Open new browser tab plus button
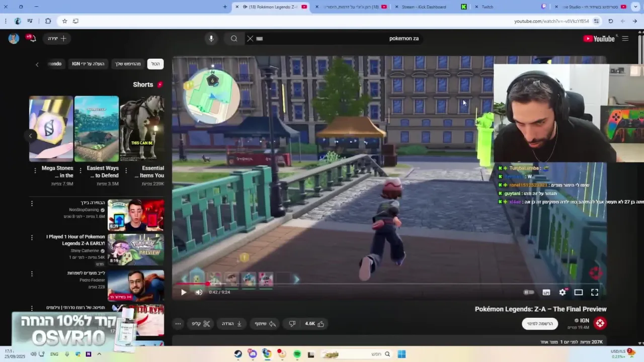The image size is (644, 362). click(225, 7)
